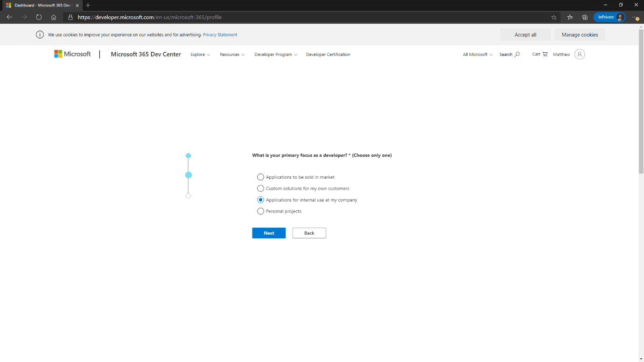Add page to favorites star icon
The width and height of the screenshot is (644, 362).
(554, 17)
